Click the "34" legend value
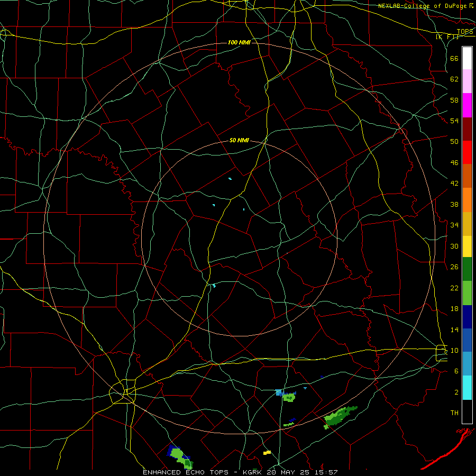This screenshot has height=476, width=476. click(x=454, y=225)
